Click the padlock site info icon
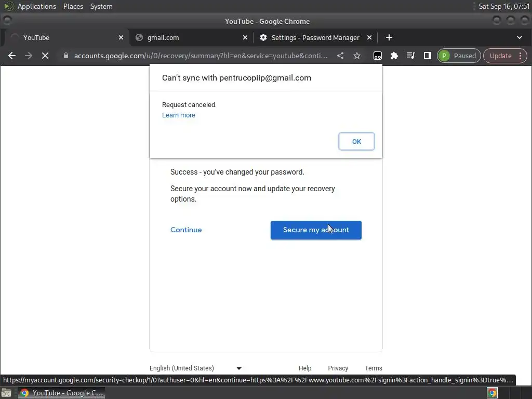The width and height of the screenshot is (532, 399). [x=66, y=56]
